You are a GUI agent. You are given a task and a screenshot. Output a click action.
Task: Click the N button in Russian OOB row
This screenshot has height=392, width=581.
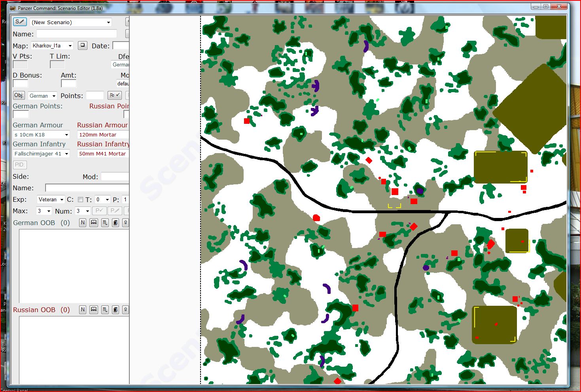(83, 310)
